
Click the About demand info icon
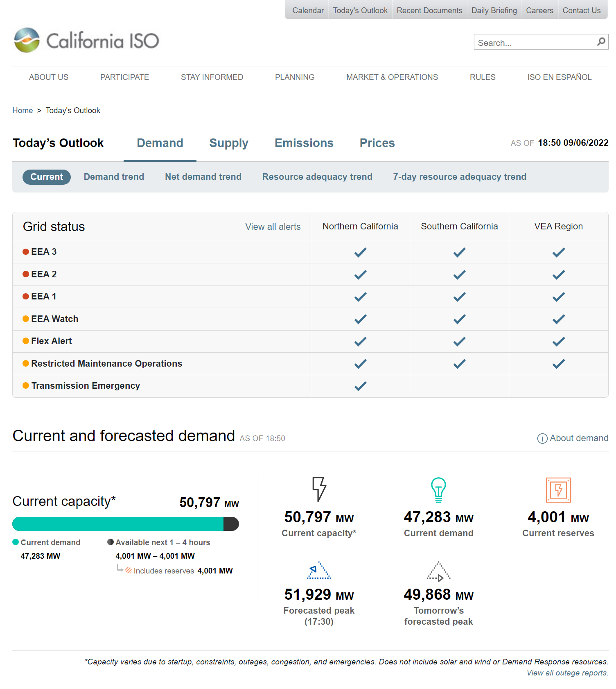542,438
